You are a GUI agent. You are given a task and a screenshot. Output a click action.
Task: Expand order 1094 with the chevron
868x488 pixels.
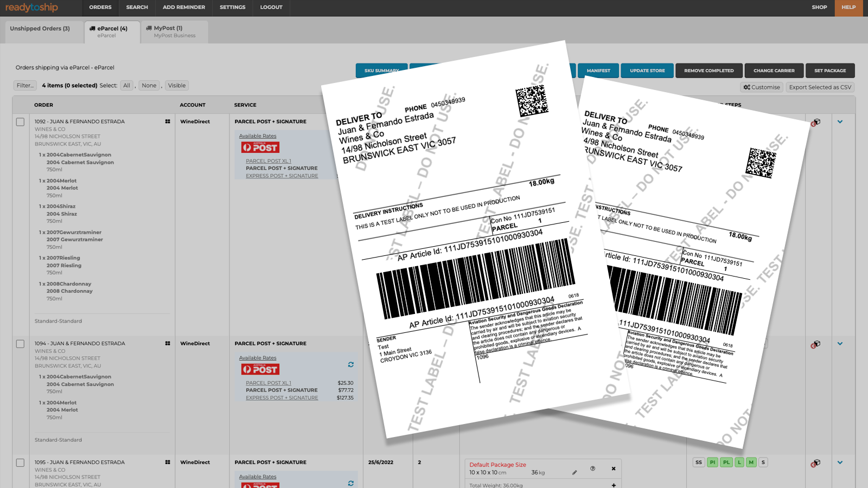click(x=840, y=343)
